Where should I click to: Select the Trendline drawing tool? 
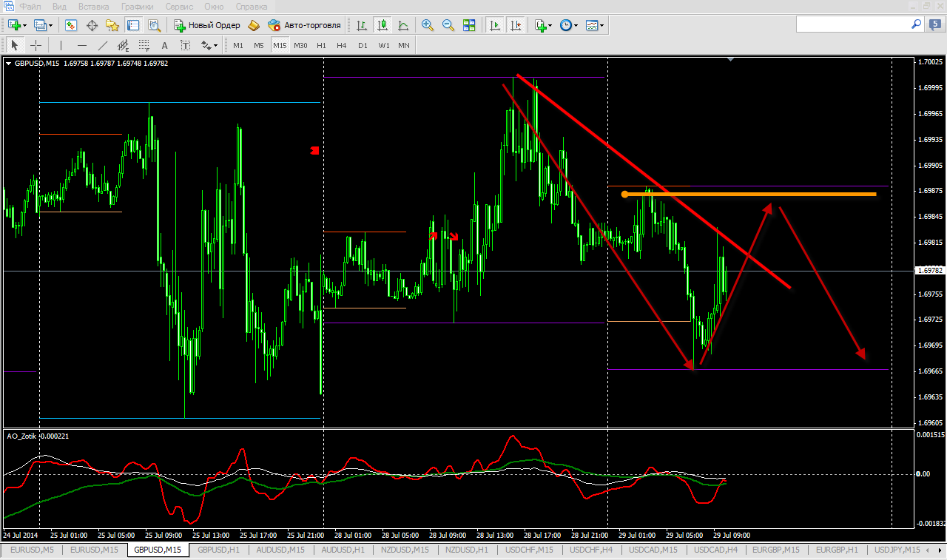pos(103,45)
